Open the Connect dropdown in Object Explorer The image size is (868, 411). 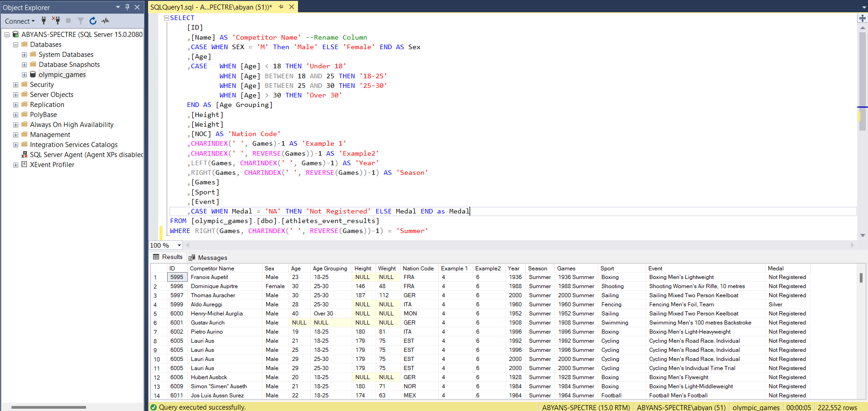point(19,21)
